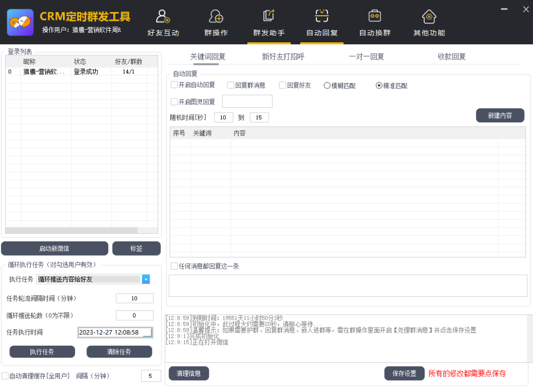Viewport: 533px width, 392px height.
Task: Open the 其他功能 house icon
Action: pyautogui.click(x=429, y=17)
